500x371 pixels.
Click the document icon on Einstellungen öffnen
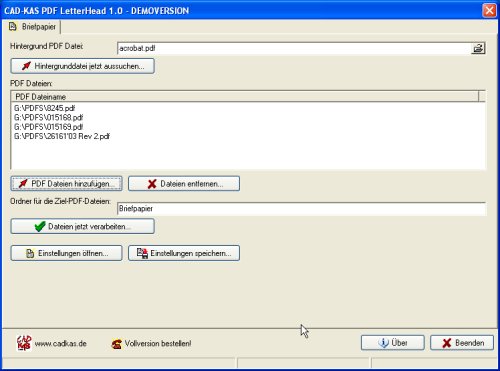pyautogui.click(x=30, y=253)
